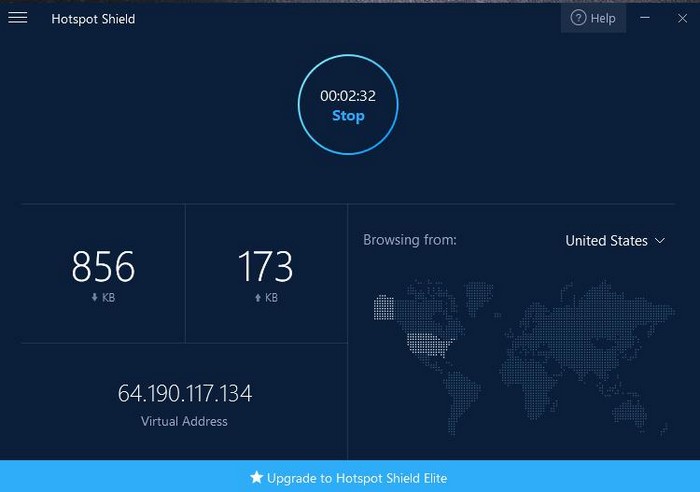
Task: Click the star icon in upgrade banner
Action: [x=256, y=477]
